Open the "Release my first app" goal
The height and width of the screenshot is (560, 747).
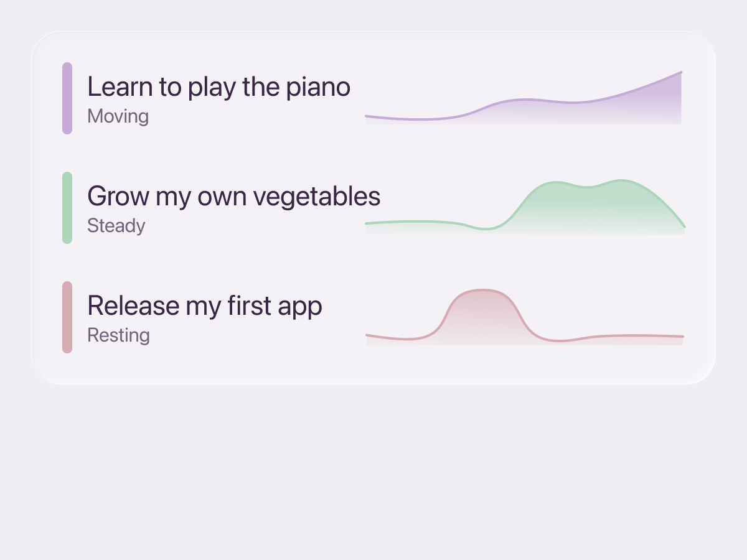point(205,306)
